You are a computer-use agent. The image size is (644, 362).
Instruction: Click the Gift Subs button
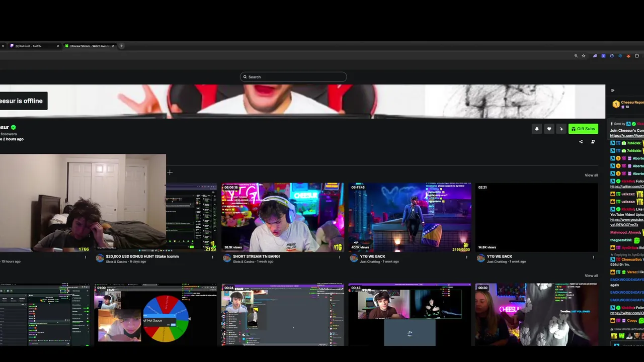[x=583, y=129]
